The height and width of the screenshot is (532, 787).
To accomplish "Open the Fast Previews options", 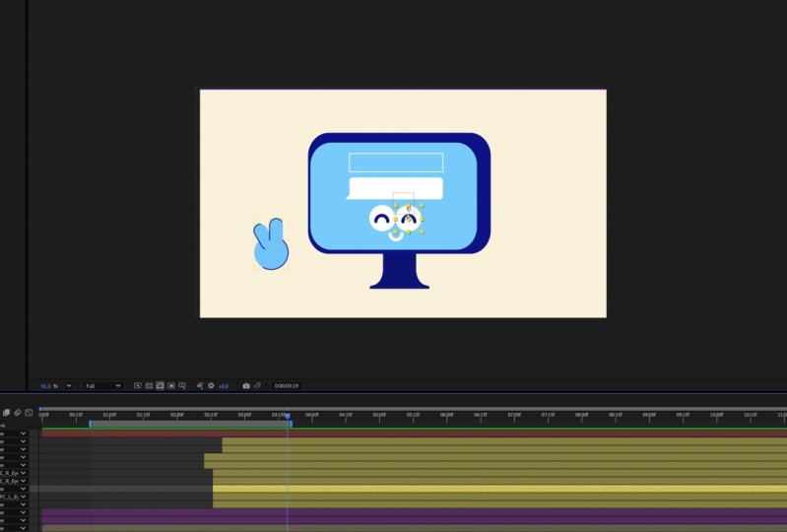I will pyautogui.click(x=138, y=386).
